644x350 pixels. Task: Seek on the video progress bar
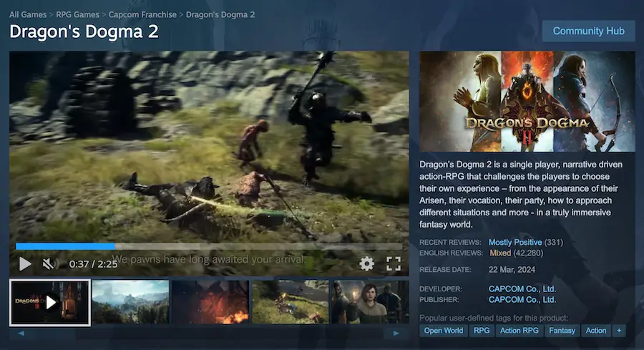coord(209,246)
